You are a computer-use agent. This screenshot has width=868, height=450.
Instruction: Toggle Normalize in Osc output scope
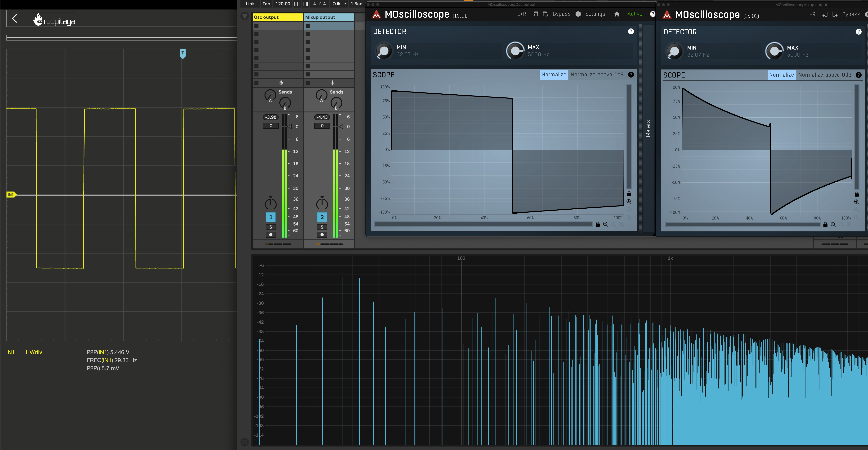(x=554, y=75)
